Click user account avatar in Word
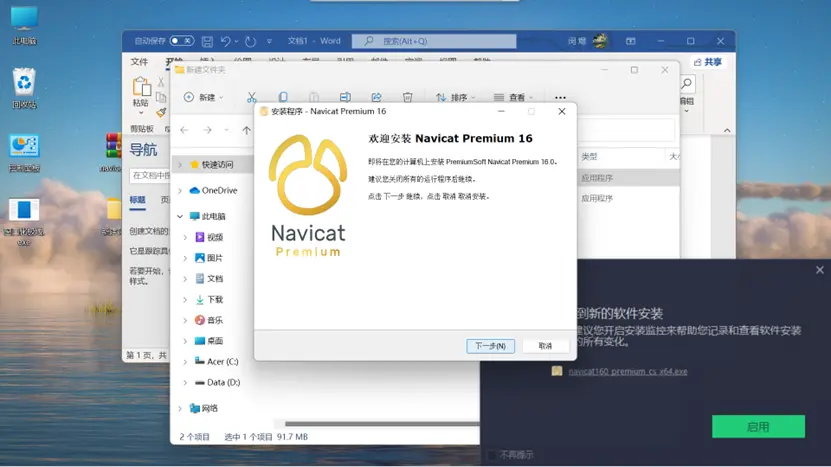 600,41
